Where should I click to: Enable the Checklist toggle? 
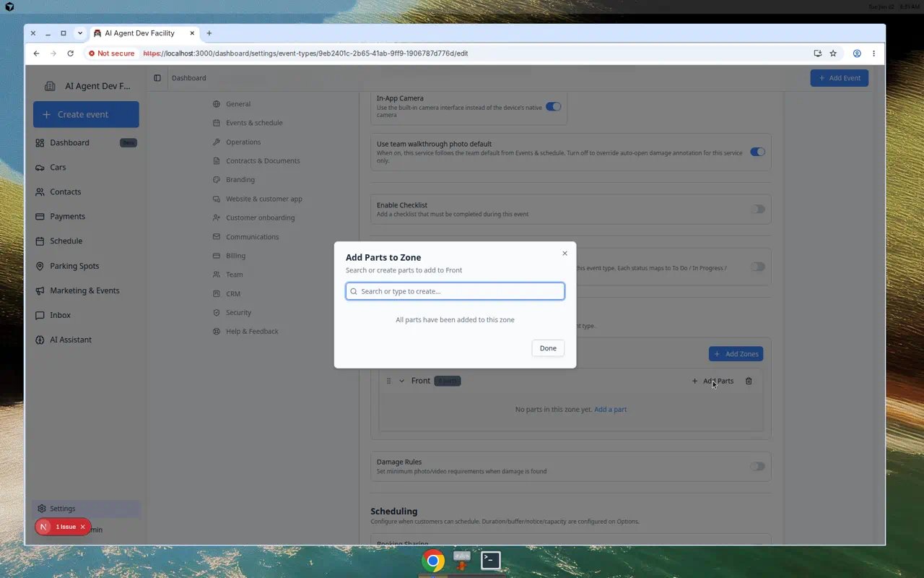click(x=757, y=209)
